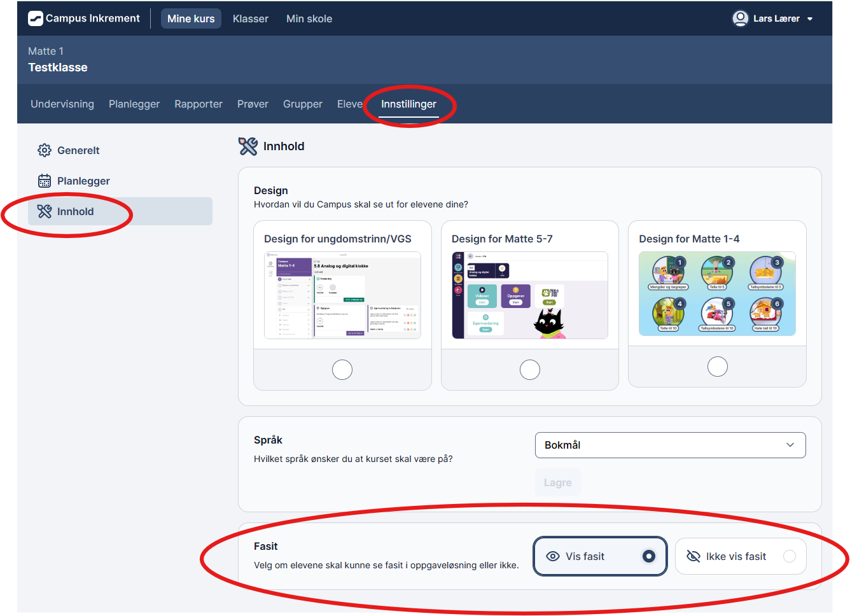Image resolution: width=850 pixels, height=616 pixels.
Task: Click the Lars Lærer user avatar icon
Action: pos(740,18)
